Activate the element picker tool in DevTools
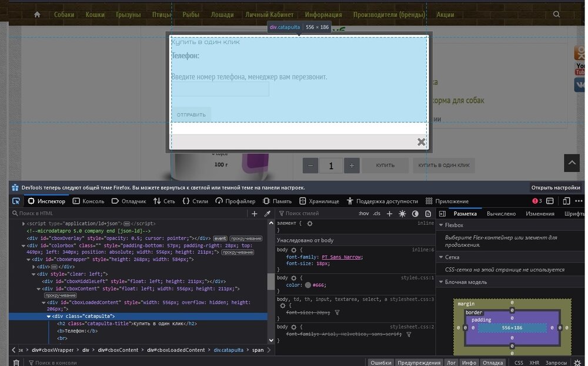 pyautogui.click(x=16, y=201)
